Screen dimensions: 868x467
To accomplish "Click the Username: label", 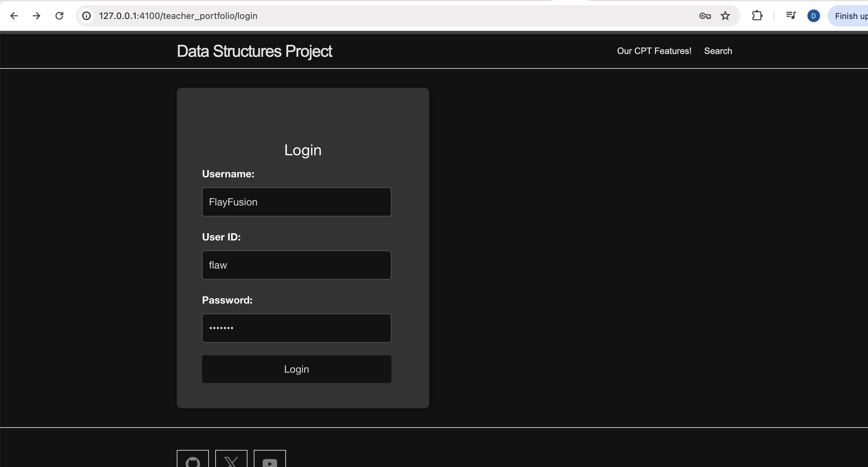I will click(x=228, y=174).
